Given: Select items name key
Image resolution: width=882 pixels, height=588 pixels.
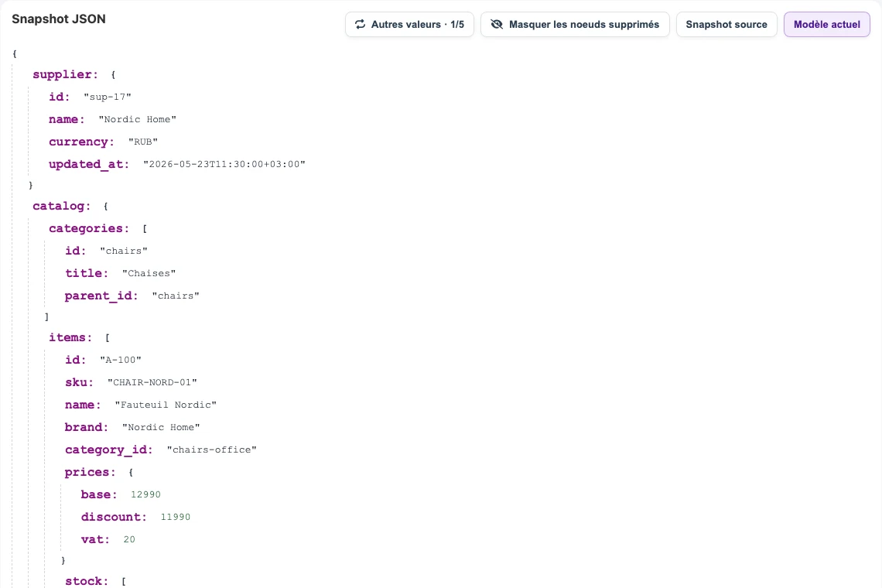Looking at the screenshot, I should coord(83,405).
